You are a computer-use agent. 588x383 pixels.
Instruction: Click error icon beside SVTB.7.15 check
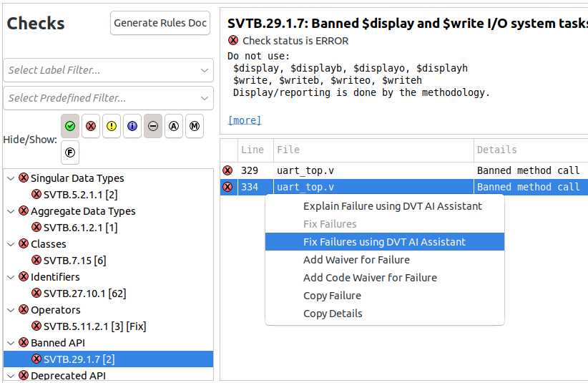click(36, 261)
